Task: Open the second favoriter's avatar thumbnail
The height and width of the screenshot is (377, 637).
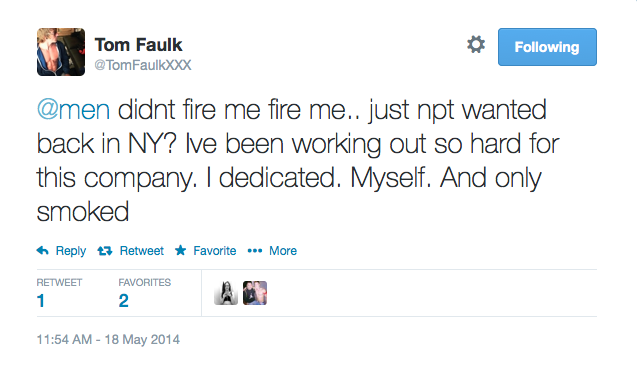Action: (255, 293)
